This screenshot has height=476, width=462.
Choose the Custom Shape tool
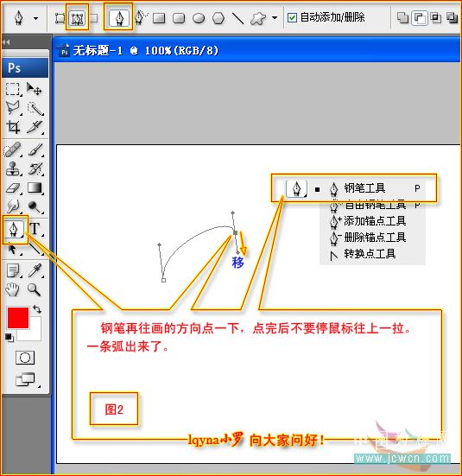(x=257, y=18)
